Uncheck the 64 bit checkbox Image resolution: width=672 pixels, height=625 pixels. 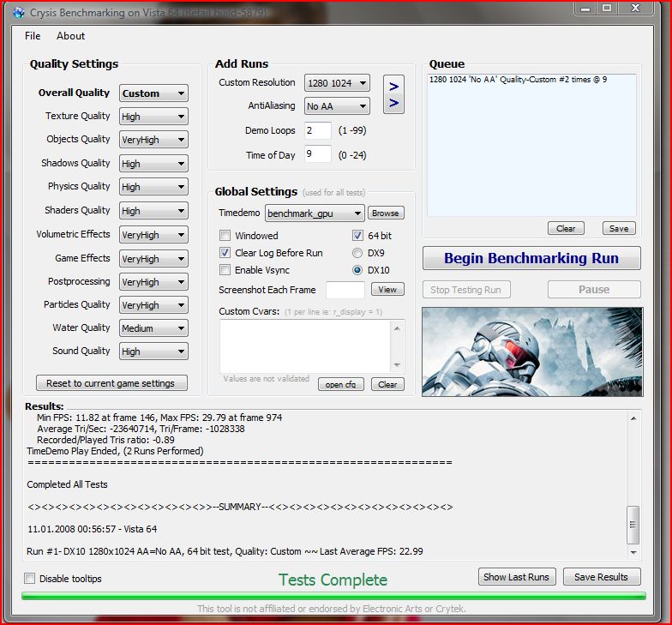click(x=357, y=235)
